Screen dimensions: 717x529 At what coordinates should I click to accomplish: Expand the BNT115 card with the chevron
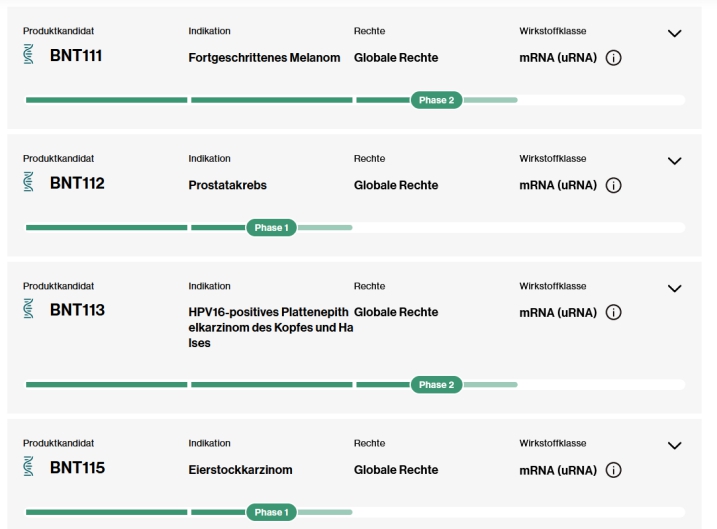[x=674, y=446]
